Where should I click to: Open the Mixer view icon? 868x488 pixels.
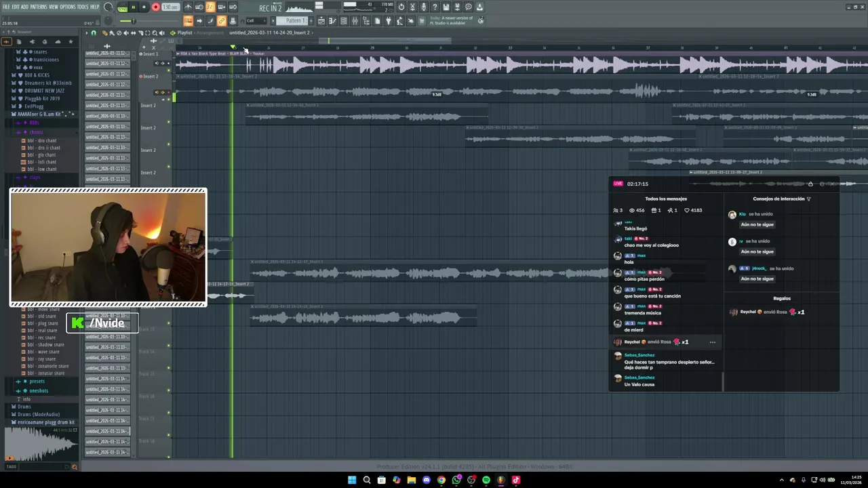[355, 21]
